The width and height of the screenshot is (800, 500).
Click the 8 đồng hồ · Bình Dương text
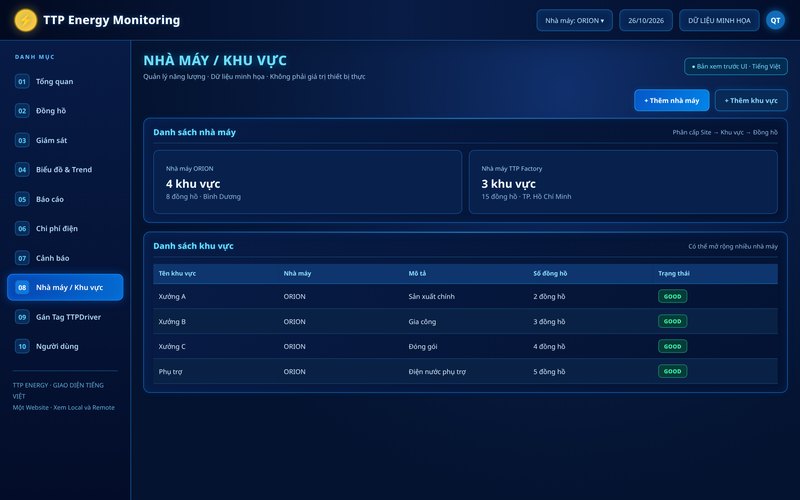203,196
